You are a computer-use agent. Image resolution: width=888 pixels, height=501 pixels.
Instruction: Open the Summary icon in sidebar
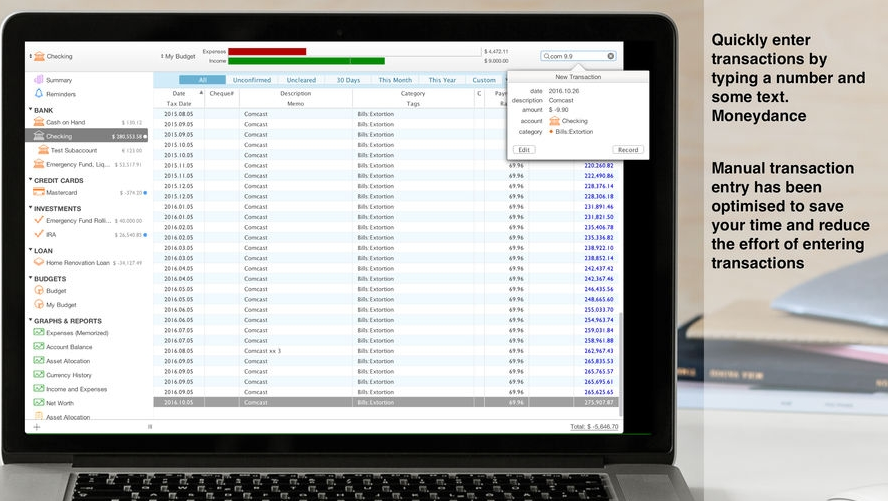(39, 80)
